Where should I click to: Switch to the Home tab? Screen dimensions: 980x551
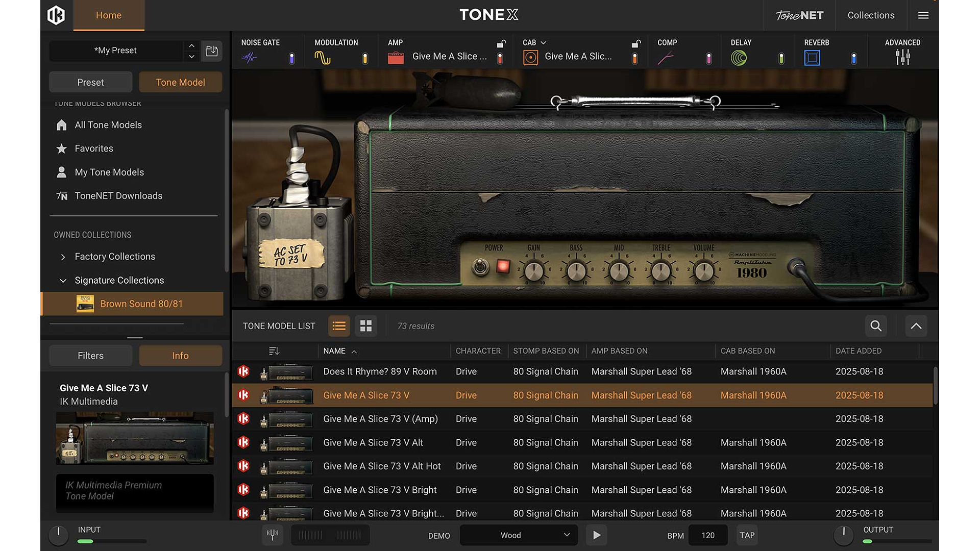(x=109, y=15)
